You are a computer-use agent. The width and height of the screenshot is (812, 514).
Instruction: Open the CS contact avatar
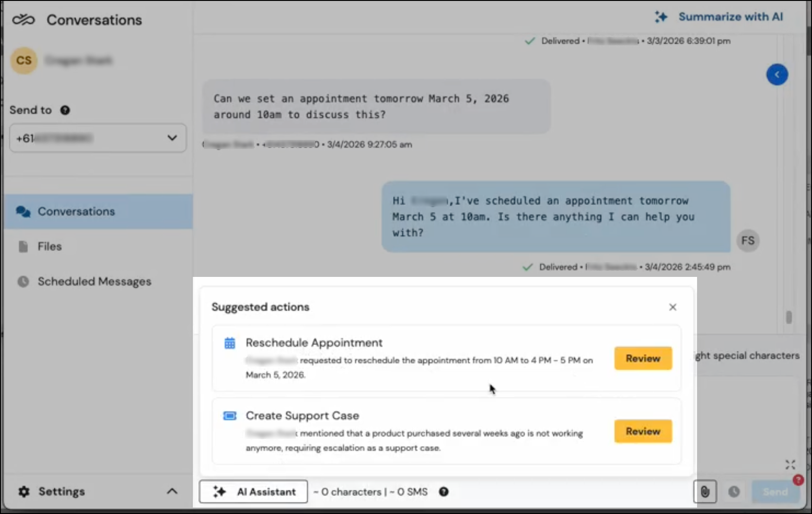pos(24,61)
